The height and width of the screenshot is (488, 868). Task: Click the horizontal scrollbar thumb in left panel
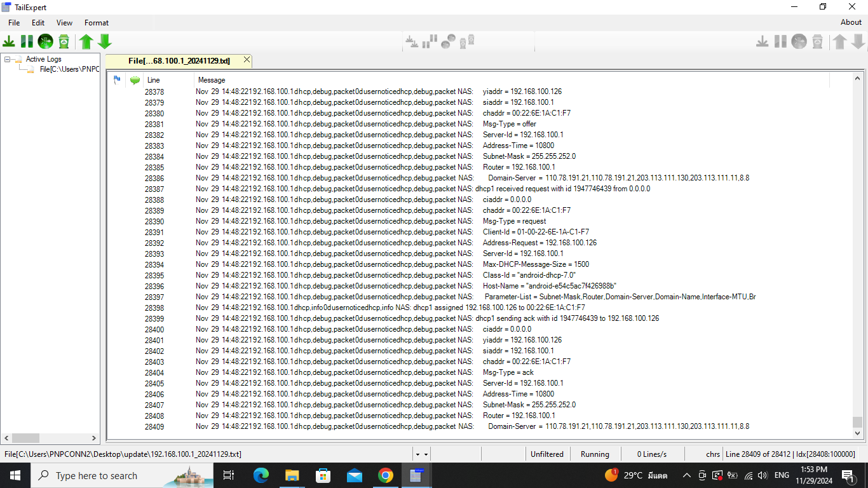25,438
